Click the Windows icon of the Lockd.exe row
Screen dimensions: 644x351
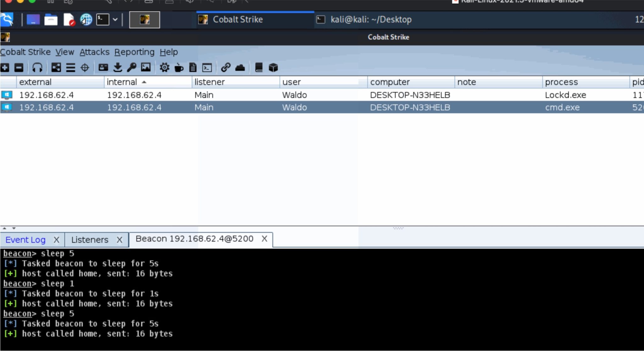pos(7,95)
